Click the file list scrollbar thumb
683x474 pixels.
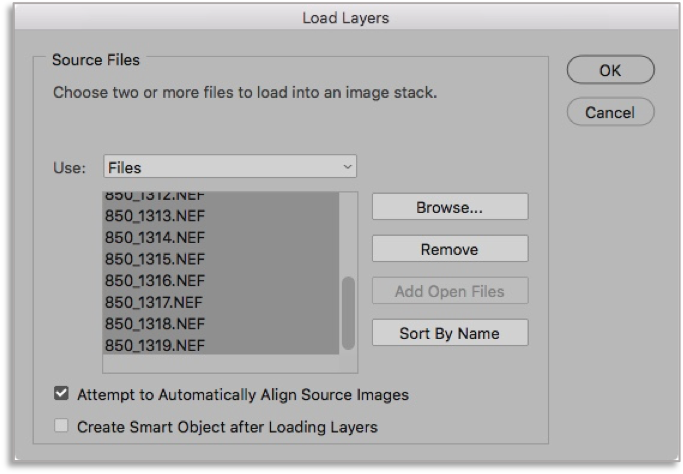348,312
